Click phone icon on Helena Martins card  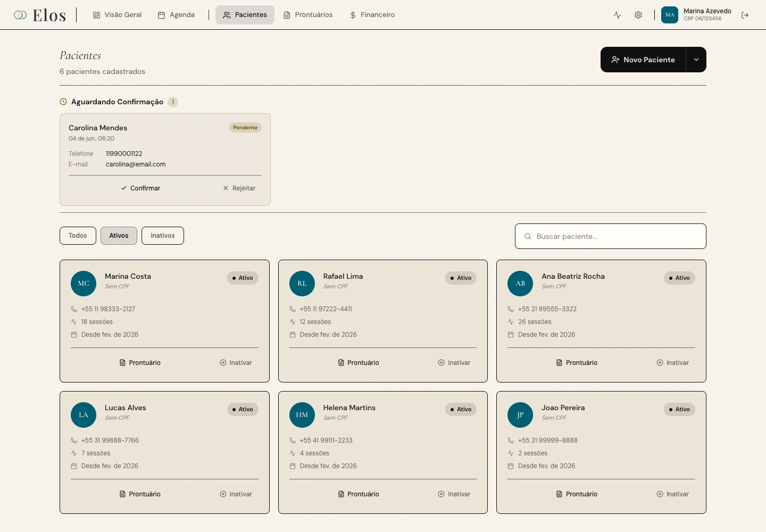click(293, 440)
